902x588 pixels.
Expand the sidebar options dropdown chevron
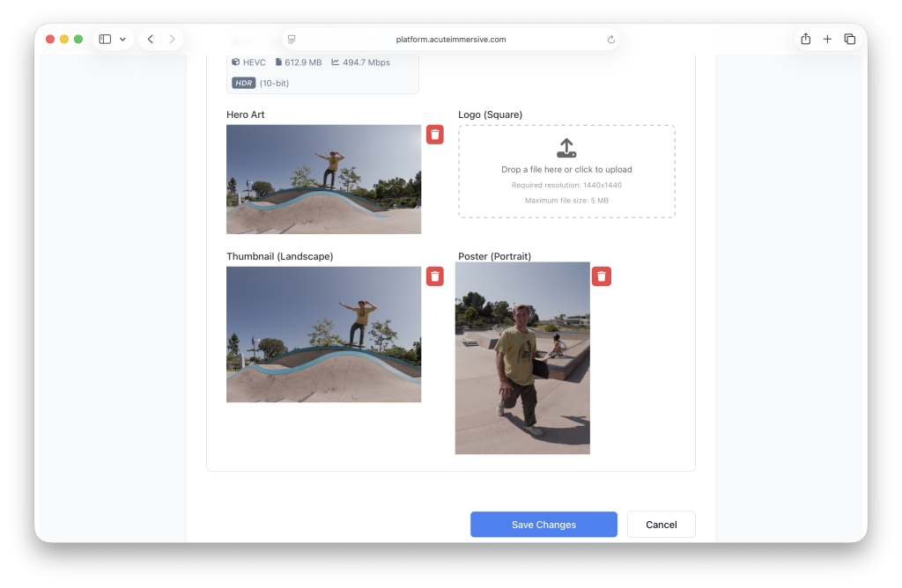[x=122, y=40]
